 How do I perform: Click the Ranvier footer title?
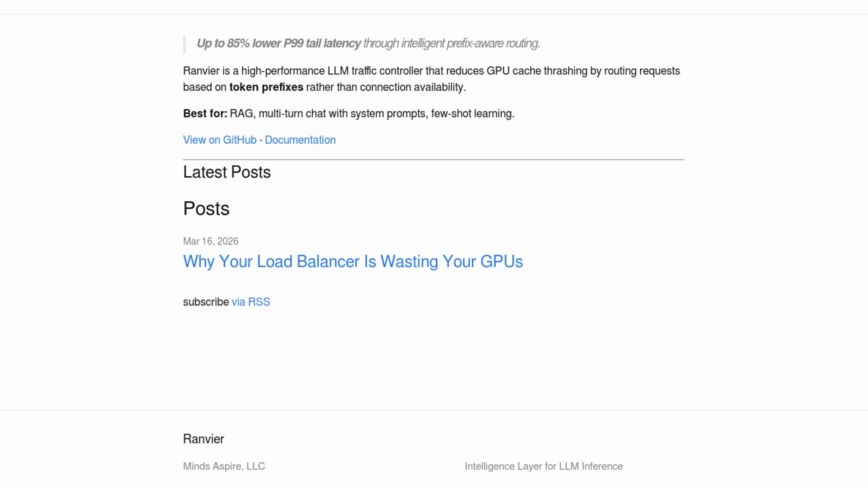pos(203,439)
